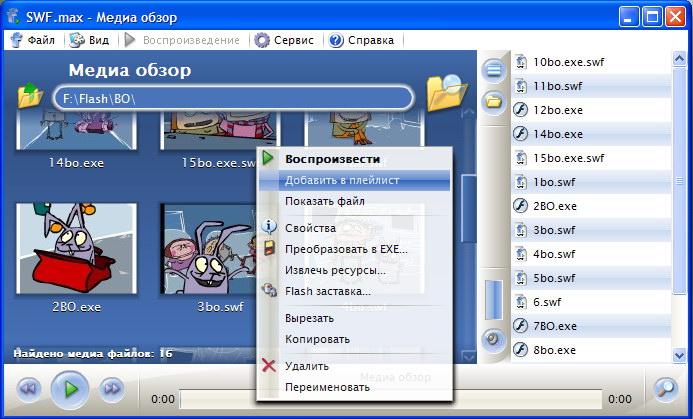The image size is (693, 419).
Task: Click file icon of 11bo.swf in list
Action: click(521, 86)
